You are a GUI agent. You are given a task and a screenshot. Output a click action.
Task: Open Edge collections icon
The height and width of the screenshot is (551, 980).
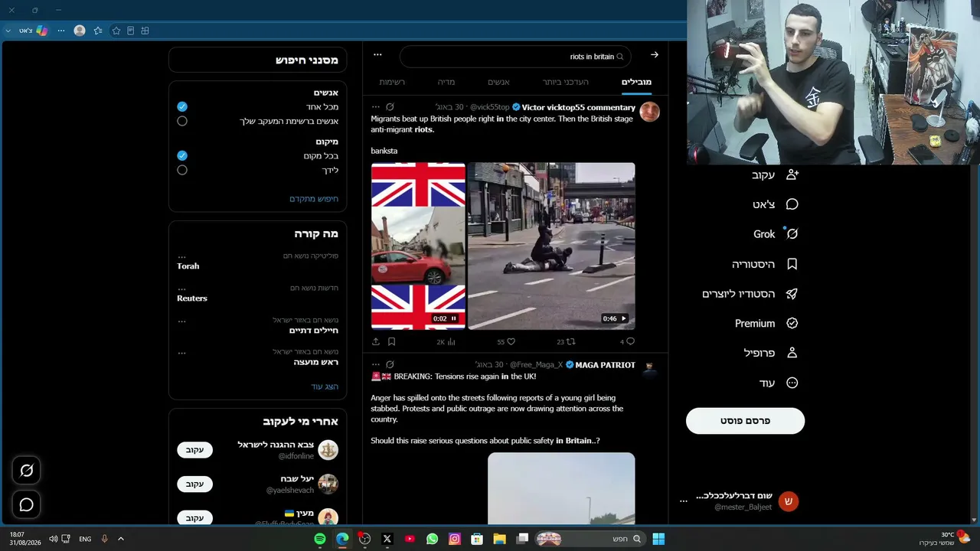pos(145,31)
